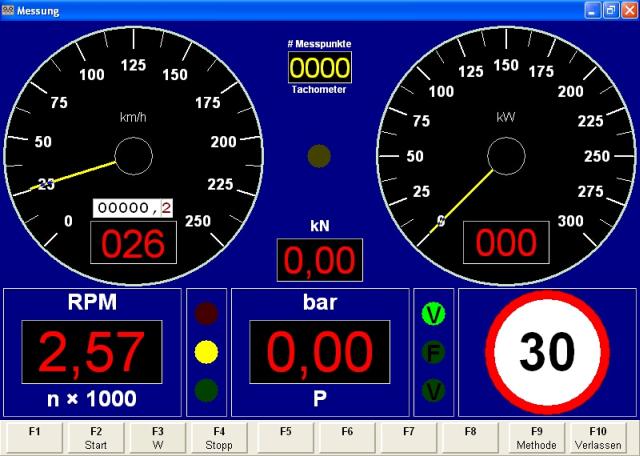Screen dimensions: 640x456
Task: Click the F7 function button
Action: (409, 438)
